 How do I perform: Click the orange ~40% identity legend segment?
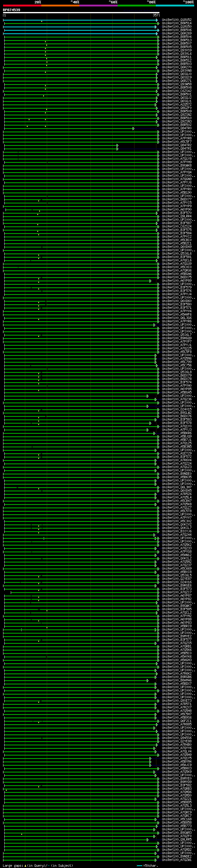tap(60, 6)
